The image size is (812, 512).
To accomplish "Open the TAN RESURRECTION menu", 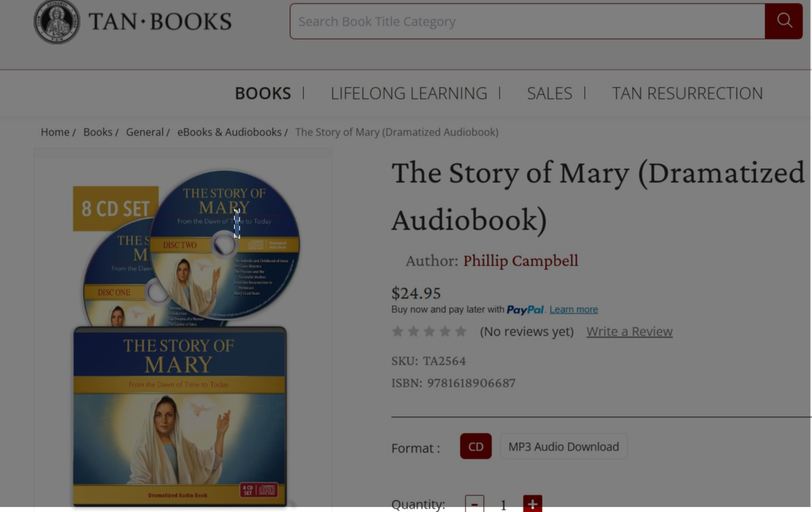I will coord(687,93).
